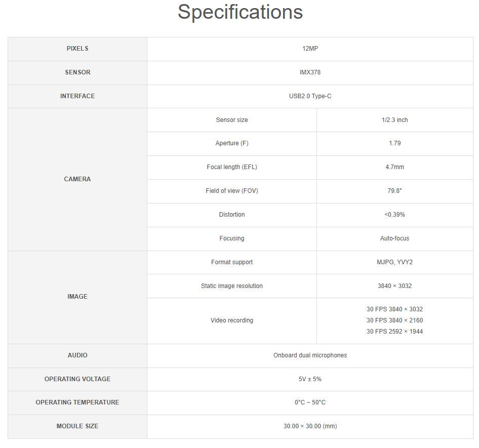Select the 4.7mm focal length value
The image size is (479, 448).
click(394, 167)
